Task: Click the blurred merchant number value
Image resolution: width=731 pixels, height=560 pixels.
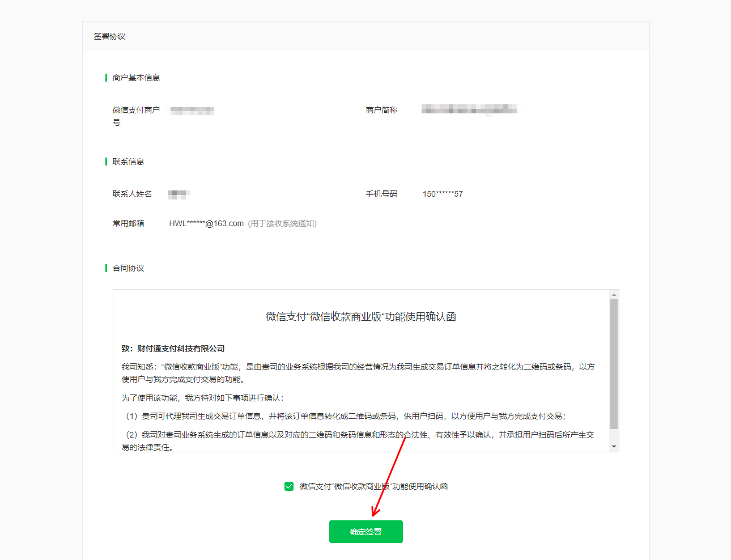Action: coord(192,111)
